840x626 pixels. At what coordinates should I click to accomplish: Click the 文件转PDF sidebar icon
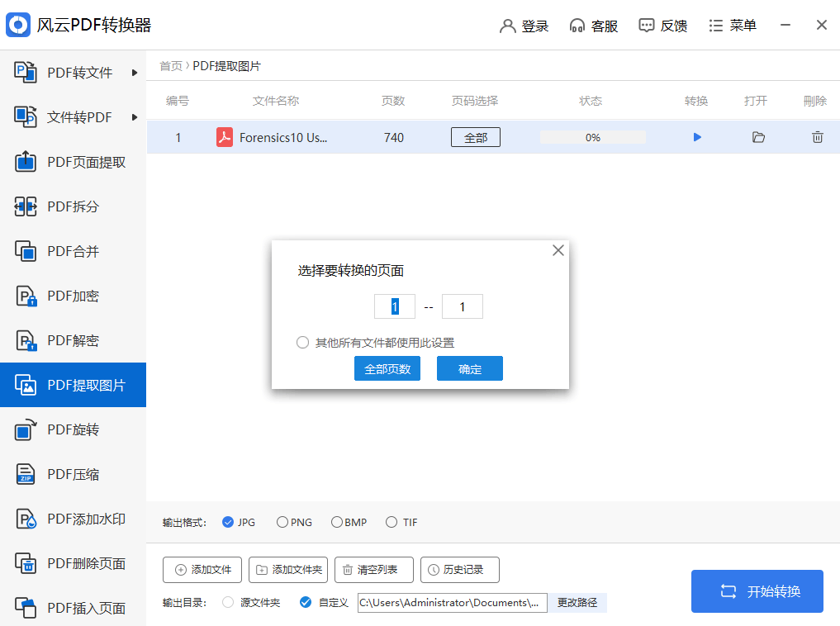point(25,116)
